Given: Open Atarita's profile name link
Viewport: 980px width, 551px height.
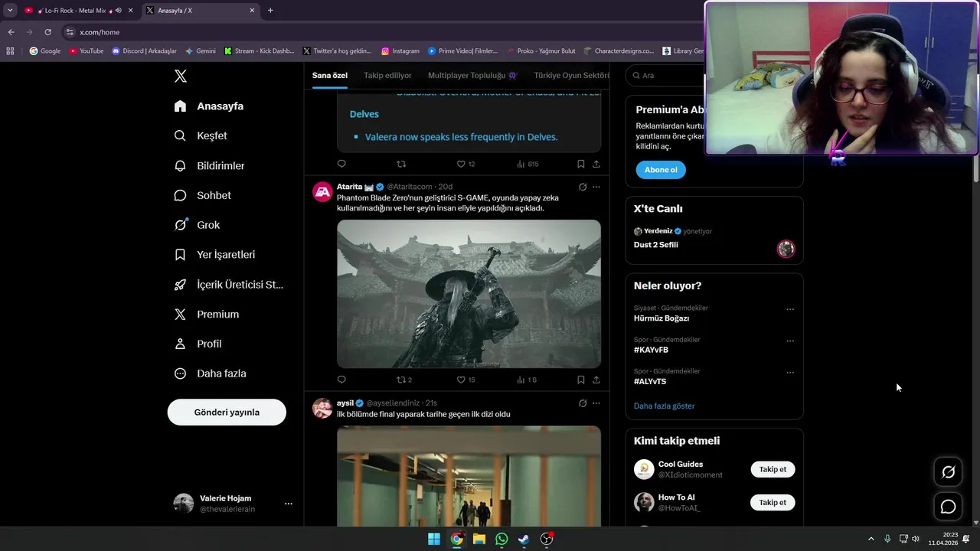Looking at the screenshot, I should point(349,187).
